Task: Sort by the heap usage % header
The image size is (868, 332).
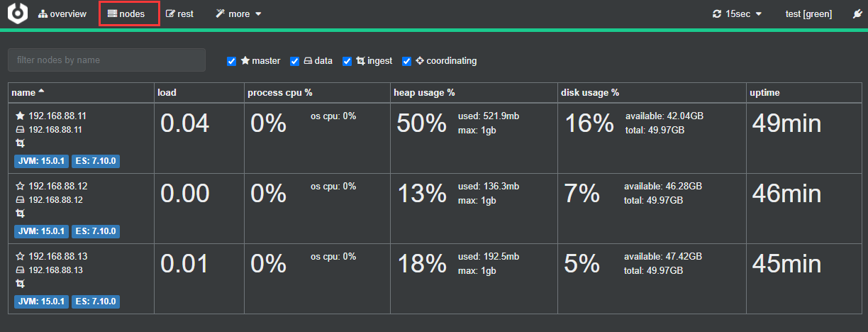Action: (424, 93)
